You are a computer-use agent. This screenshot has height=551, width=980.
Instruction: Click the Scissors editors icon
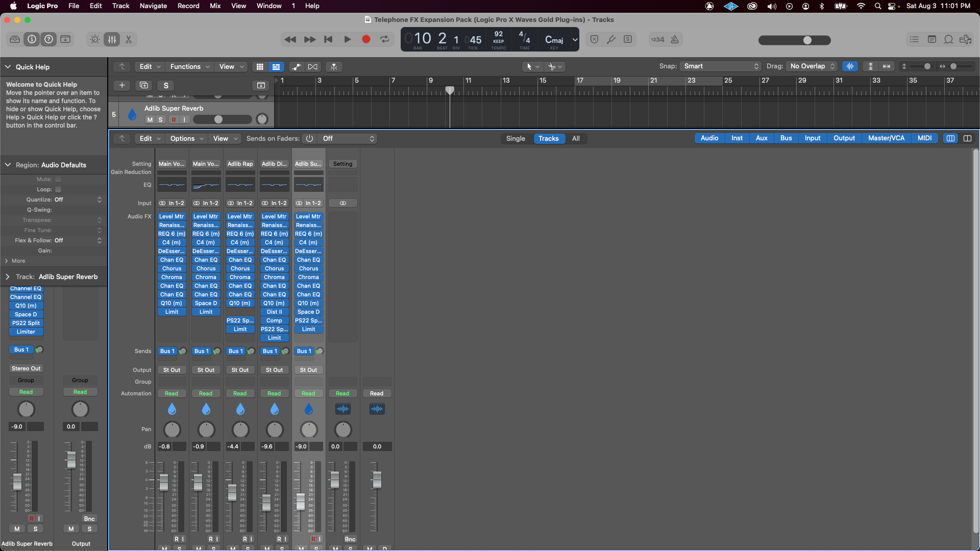[x=129, y=39]
